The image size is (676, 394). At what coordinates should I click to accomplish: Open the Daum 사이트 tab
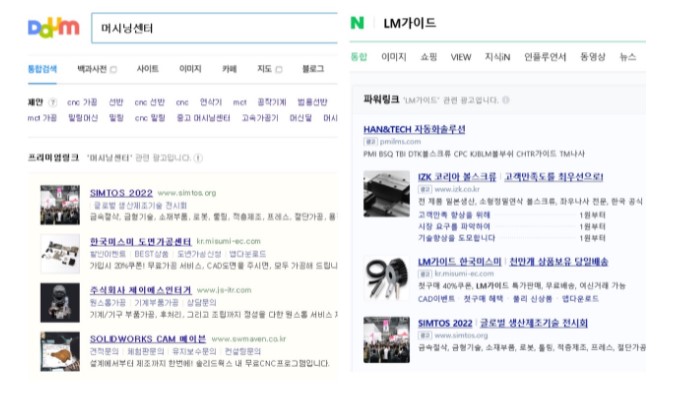(147, 69)
